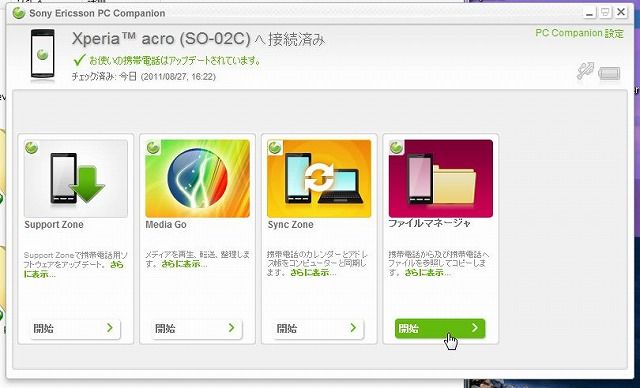Start Support Zone with its 開始 button
The height and width of the screenshot is (388, 640).
[75, 328]
